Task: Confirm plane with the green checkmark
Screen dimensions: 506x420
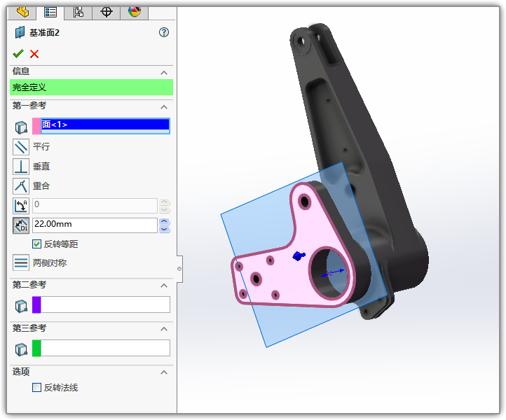Action: pyautogui.click(x=18, y=53)
